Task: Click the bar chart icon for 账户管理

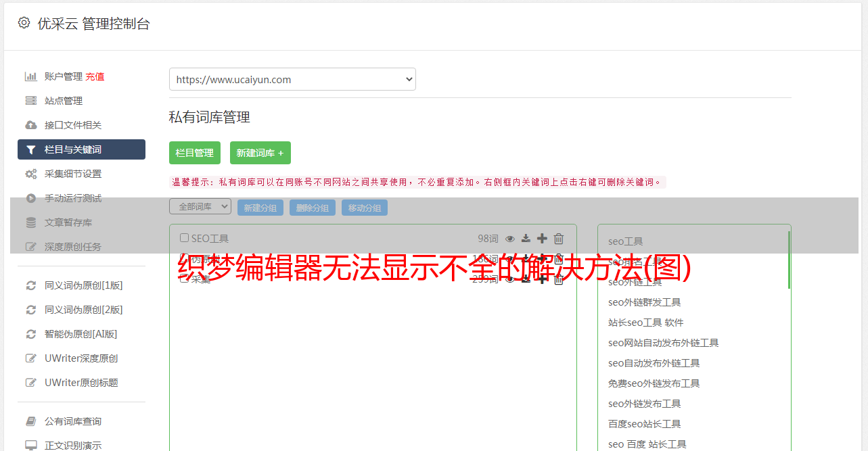Action: point(31,76)
